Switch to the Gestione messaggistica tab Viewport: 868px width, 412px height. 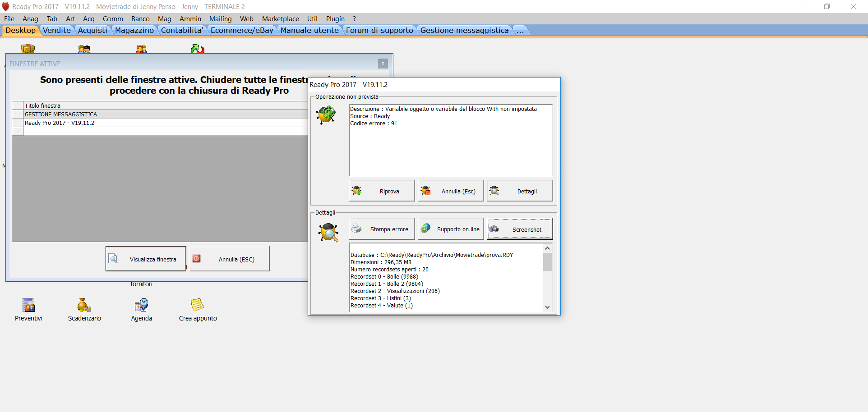[465, 30]
